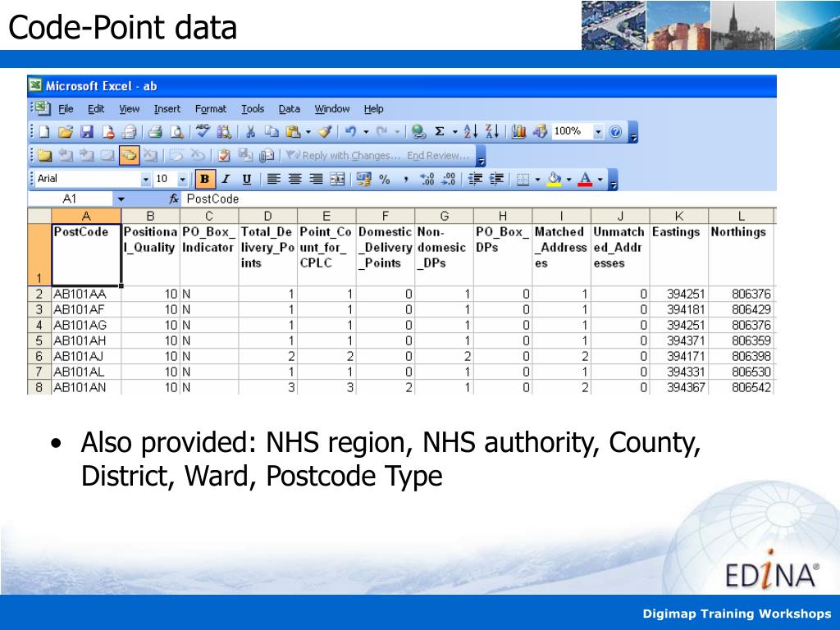Click the fx Insert Function icon
This screenshot has height=630, width=840.
174,199
